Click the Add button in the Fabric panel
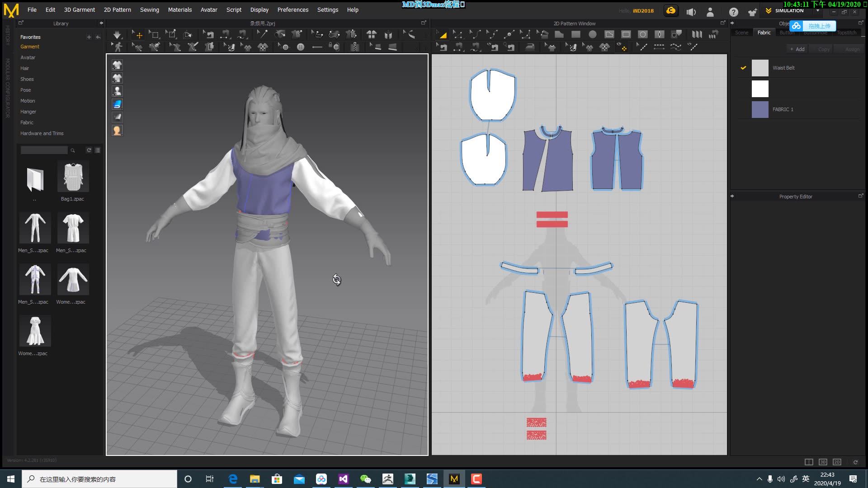The image size is (868, 488). [x=797, y=49]
